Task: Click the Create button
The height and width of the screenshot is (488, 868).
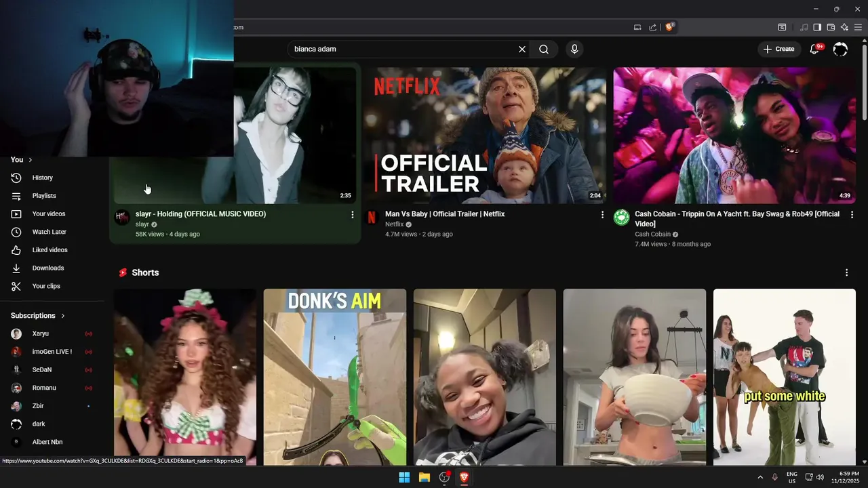Action: tap(779, 49)
